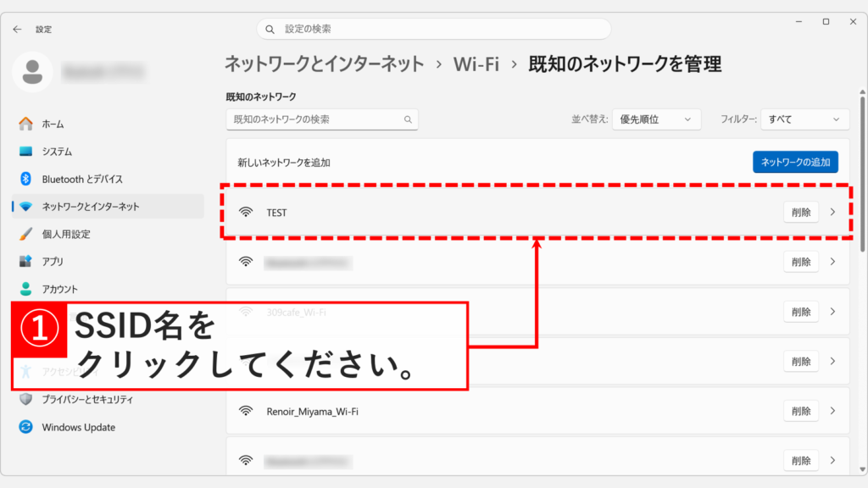Delete the network above Renoir_Miyama_Wi-Fi

[x=800, y=361]
